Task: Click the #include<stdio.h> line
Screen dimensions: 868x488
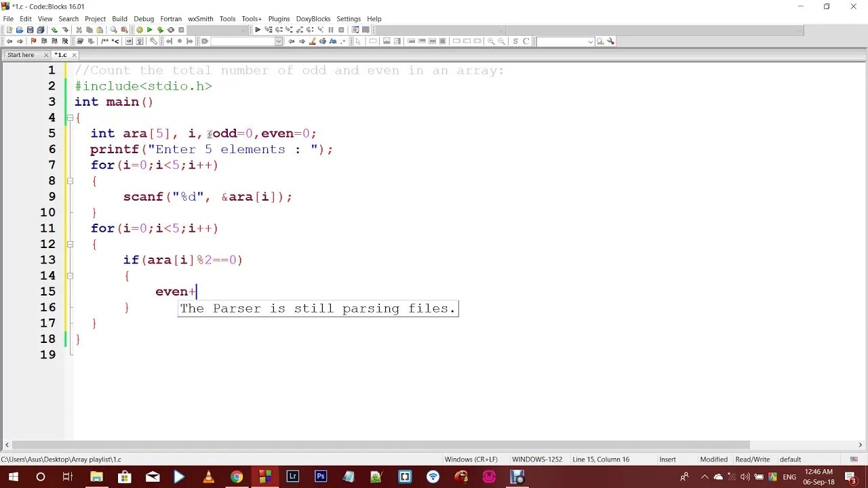Action: coord(143,86)
